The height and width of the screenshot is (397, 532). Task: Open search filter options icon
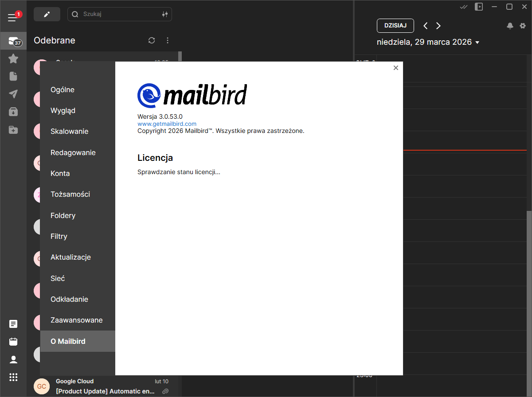(x=165, y=14)
